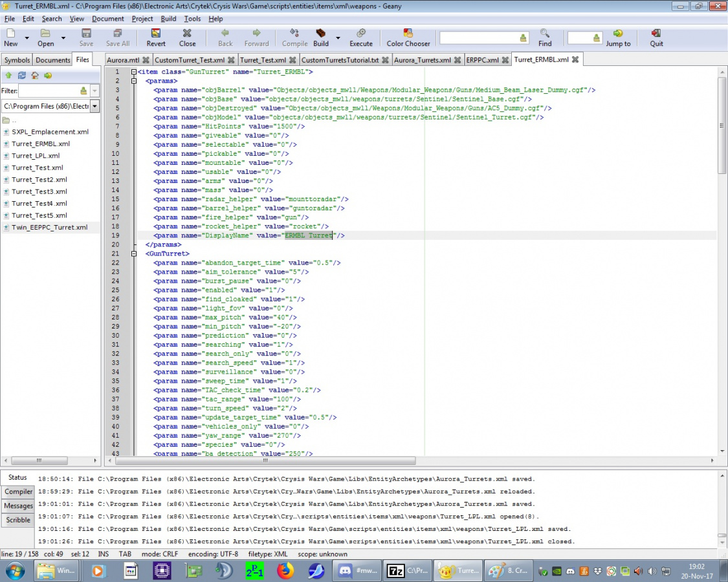Open Firefox from the Windows taskbar

(x=285, y=571)
